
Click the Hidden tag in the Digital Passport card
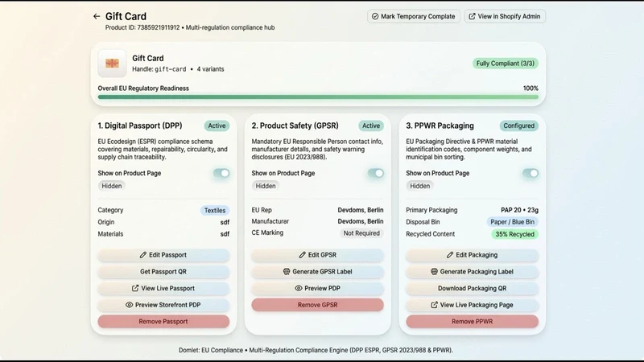tap(112, 186)
